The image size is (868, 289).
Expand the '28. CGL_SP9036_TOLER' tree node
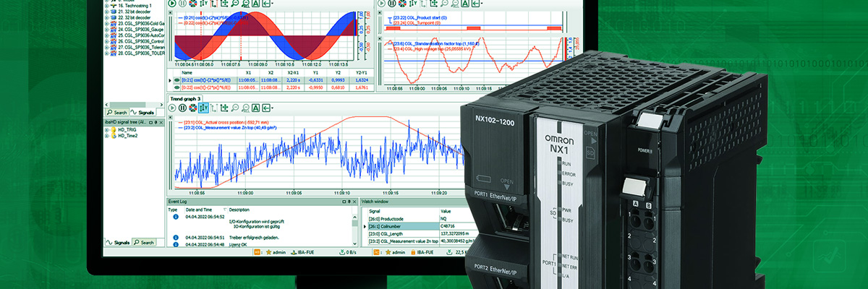pyautogui.click(x=107, y=53)
